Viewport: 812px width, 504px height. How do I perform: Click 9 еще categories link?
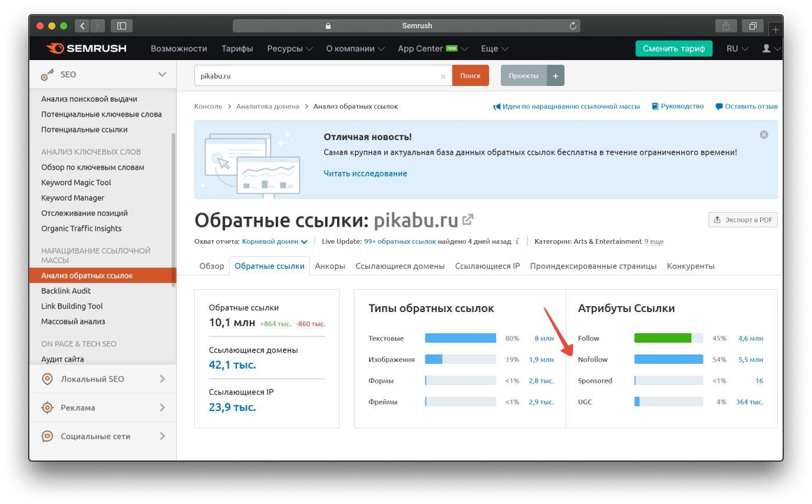(x=654, y=241)
